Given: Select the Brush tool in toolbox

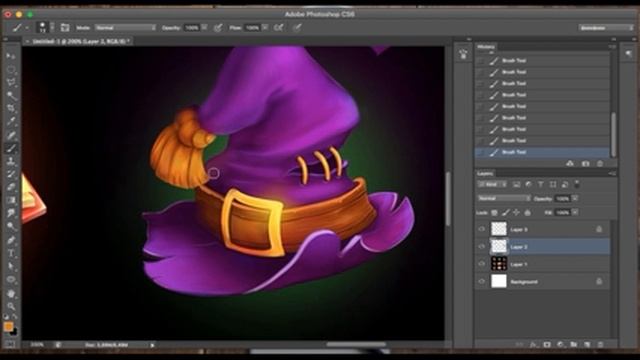Looking at the screenshot, I should pyautogui.click(x=11, y=148).
